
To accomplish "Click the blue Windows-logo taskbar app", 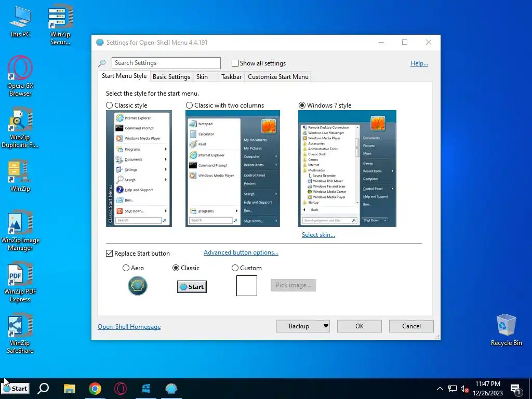I will pyautogui.click(x=146, y=388).
